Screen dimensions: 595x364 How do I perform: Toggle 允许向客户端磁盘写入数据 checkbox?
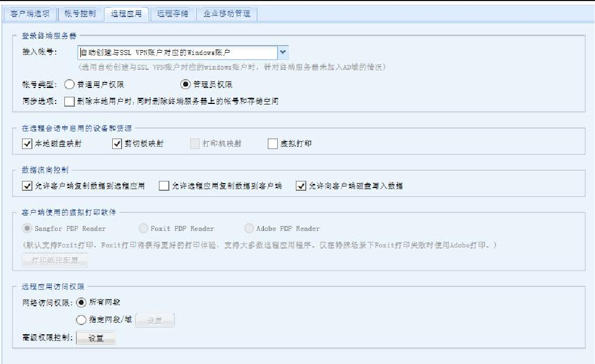tap(301, 186)
